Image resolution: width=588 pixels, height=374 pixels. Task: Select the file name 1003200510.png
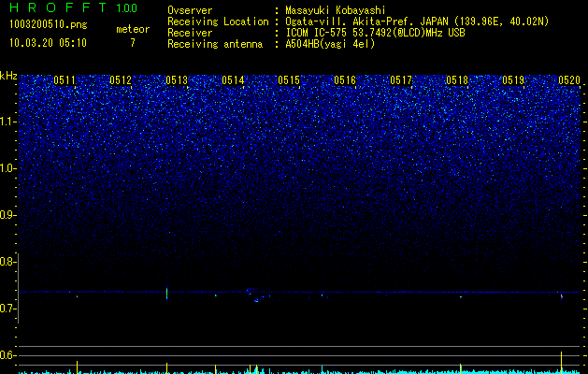(49, 25)
